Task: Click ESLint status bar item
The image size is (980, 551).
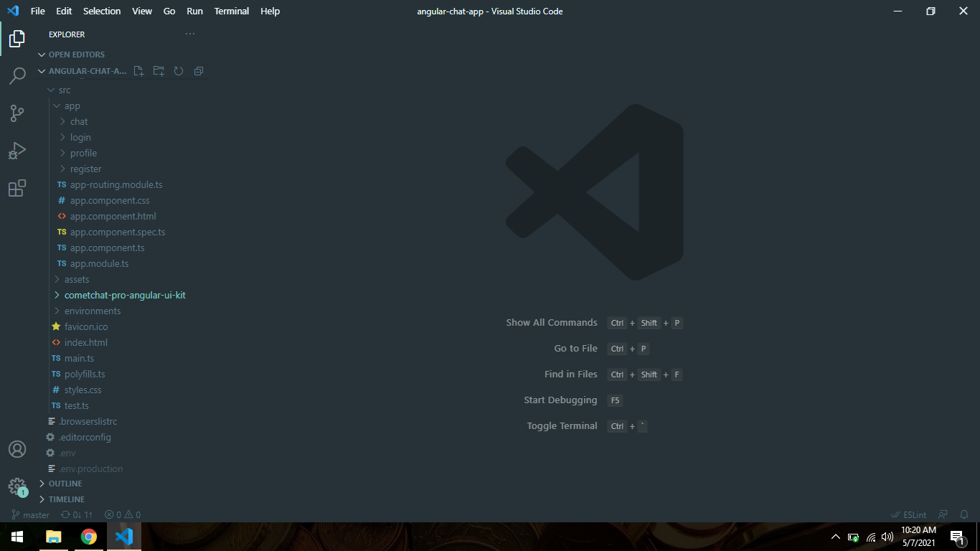Action: (x=908, y=514)
